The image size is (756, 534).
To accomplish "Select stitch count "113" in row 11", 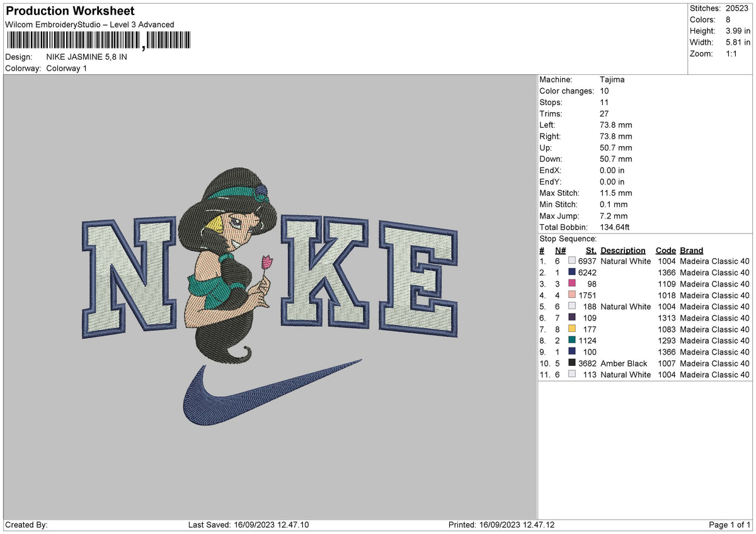I will coord(590,375).
